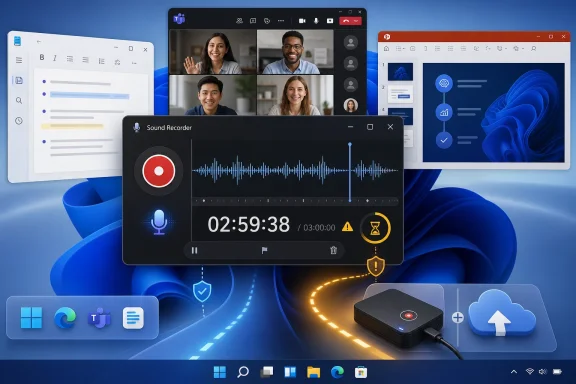Expand the leave call dropdown arrow in Teams

tap(356, 21)
